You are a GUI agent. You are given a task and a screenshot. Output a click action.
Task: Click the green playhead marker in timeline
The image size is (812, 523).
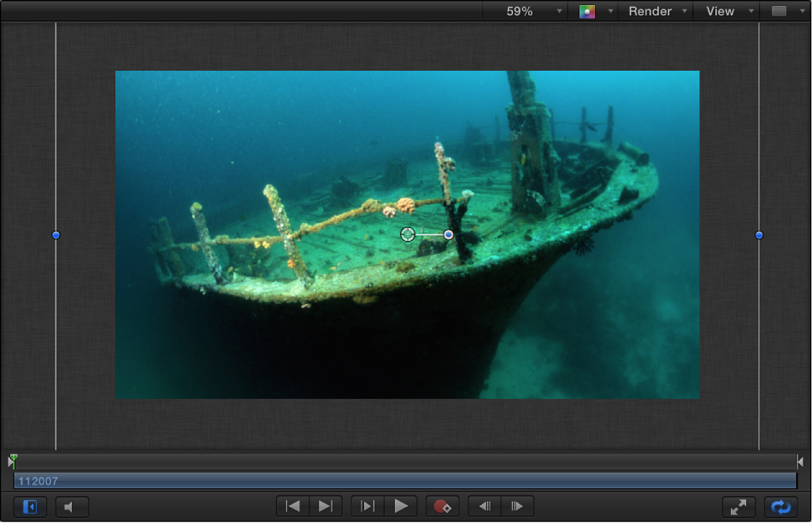[13, 461]
